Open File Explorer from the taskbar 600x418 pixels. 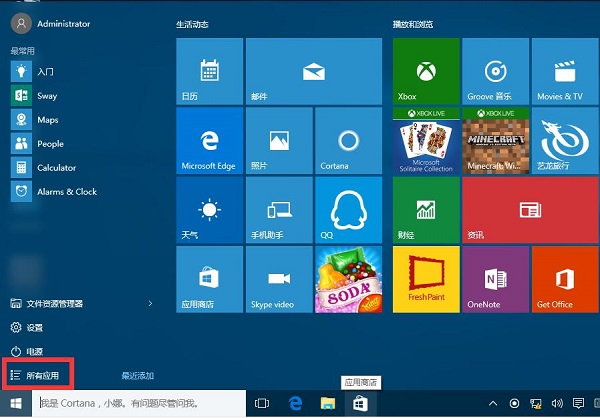(328, 403)
